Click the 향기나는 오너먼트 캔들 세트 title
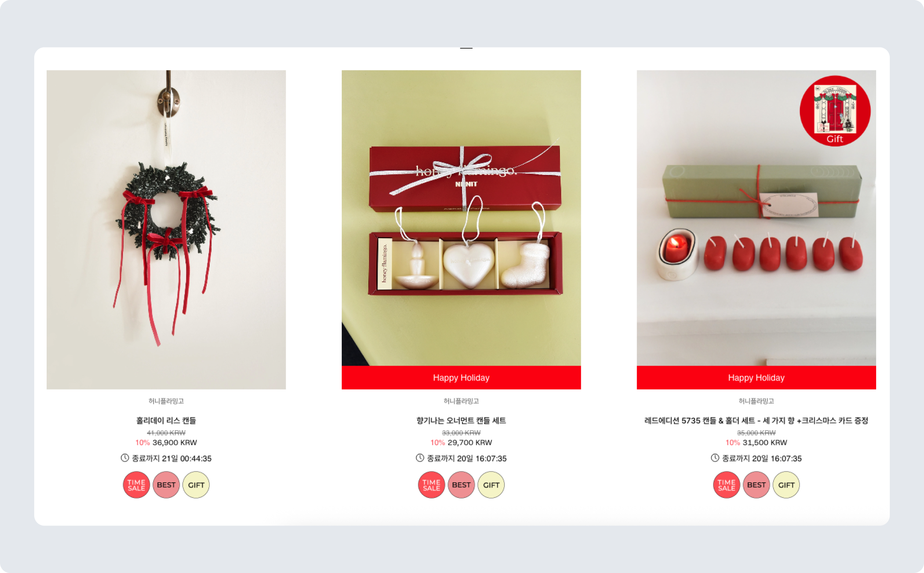924x573 pixels. (461, 420)
